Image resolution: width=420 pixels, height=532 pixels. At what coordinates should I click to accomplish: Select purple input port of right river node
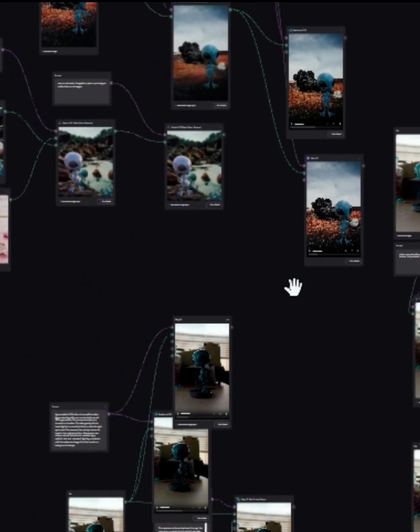coord(165,135)
